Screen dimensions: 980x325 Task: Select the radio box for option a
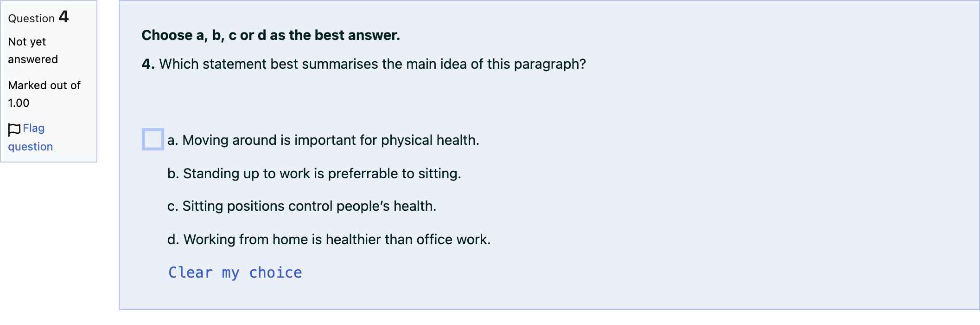[x=153, y=139]
